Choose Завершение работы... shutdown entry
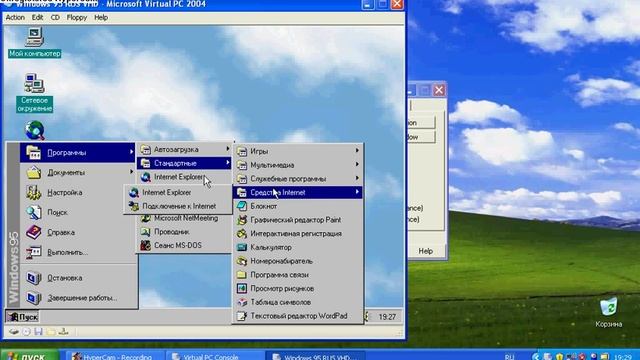Viewport: 640px width, 360px height. (78, 298)
